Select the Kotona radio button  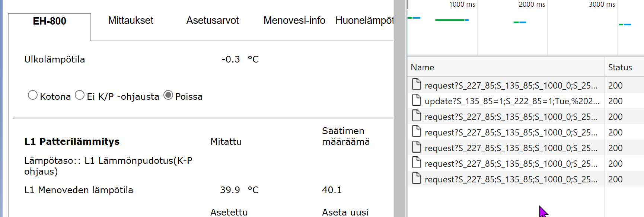tap(33, 95)
